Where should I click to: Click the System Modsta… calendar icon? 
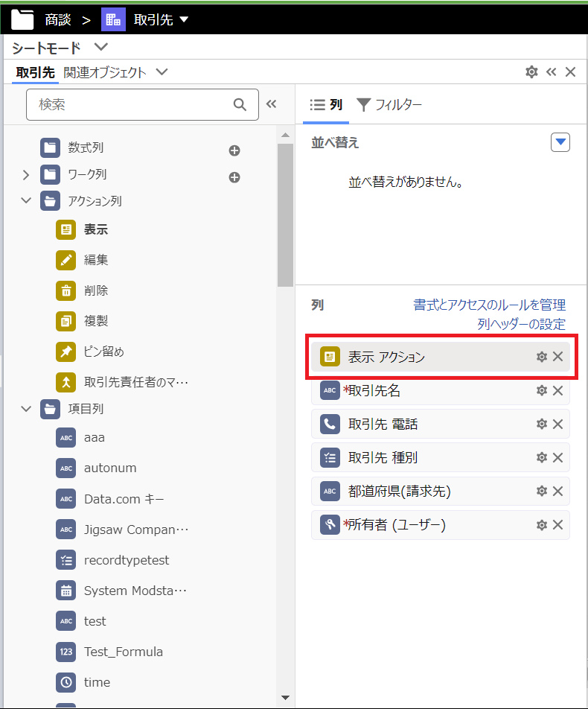66,591
